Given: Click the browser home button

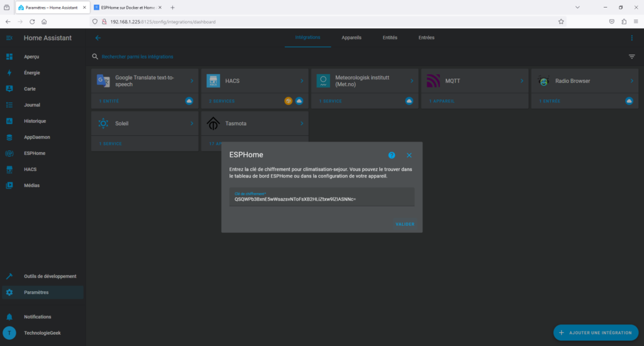Looking at the screenshot, I should tap(44, 22).
